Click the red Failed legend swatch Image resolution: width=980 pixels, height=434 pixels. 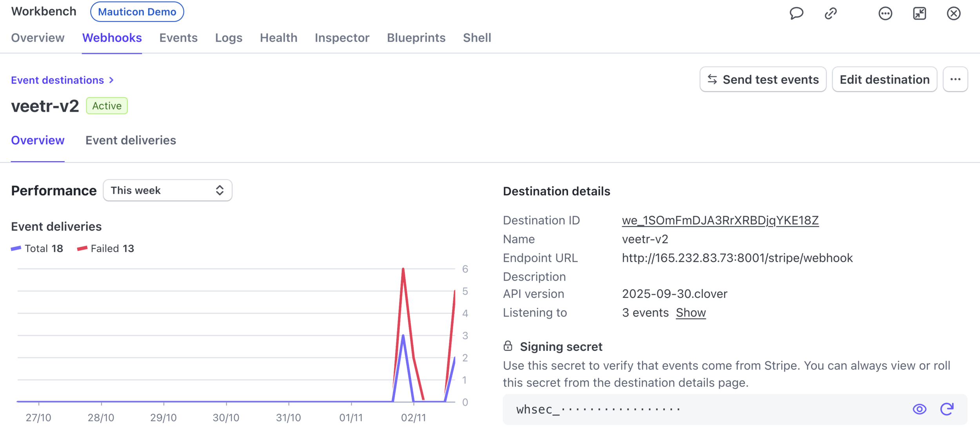coord(82,249)
